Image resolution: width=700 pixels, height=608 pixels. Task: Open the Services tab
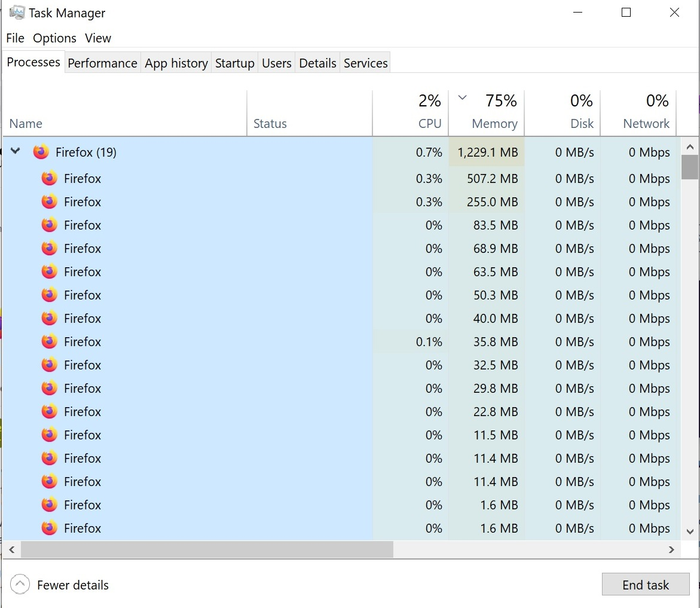point(365,63)
